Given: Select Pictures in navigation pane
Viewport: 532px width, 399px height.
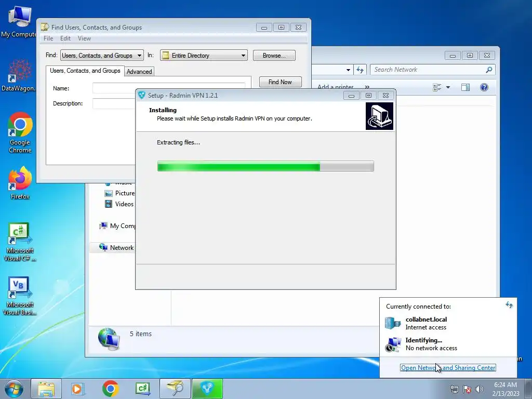Looking at the screenshot, I should pyautogui.click(x=120, y=193).
